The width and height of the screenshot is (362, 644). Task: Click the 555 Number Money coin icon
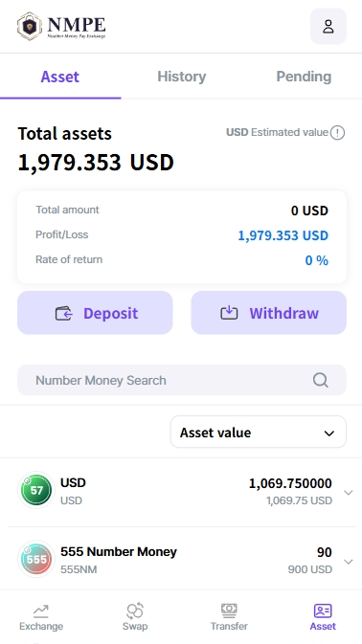coord(36,559)
